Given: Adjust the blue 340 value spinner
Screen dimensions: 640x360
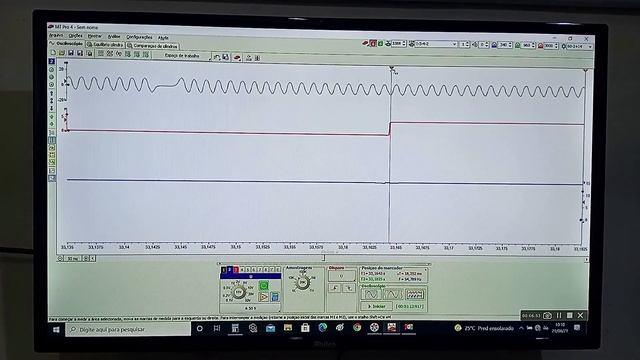Looking at the screenshot, I should (505, 45).
